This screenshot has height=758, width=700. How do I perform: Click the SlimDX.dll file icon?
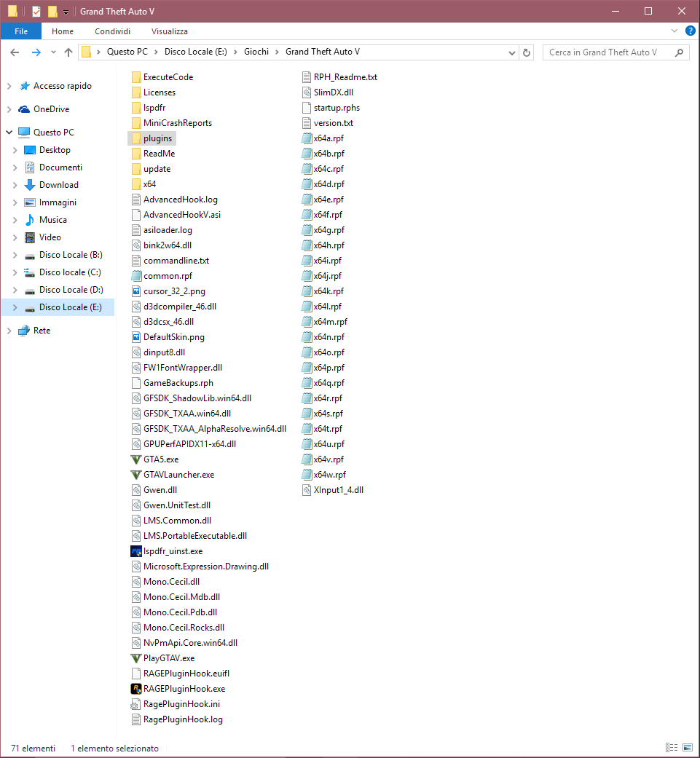coord(307,92)
